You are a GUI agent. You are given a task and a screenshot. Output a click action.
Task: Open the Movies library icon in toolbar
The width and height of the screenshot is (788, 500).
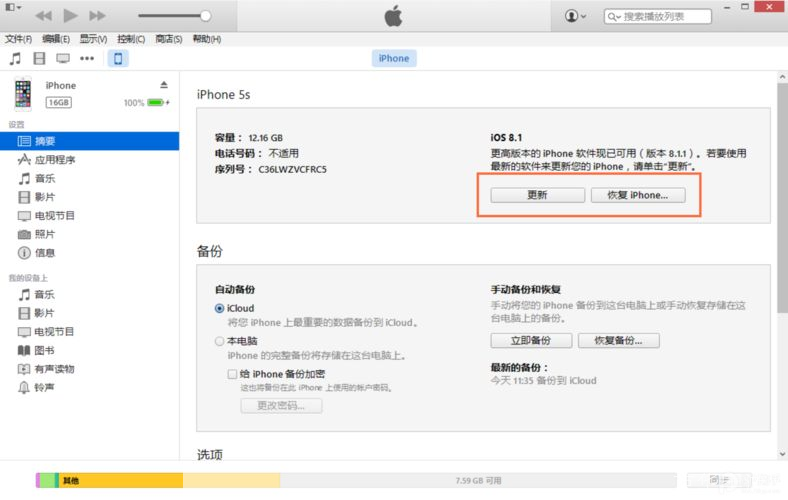[x=39, y=59]
